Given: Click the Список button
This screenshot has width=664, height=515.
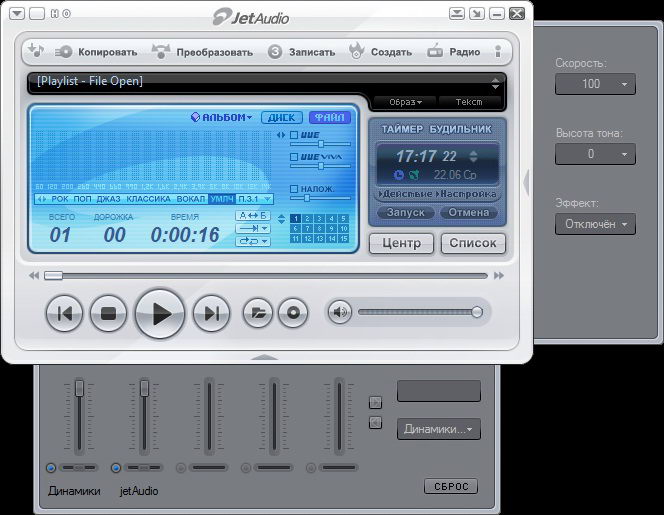Looking at the screenshot, I should click(x=472, y=243).
